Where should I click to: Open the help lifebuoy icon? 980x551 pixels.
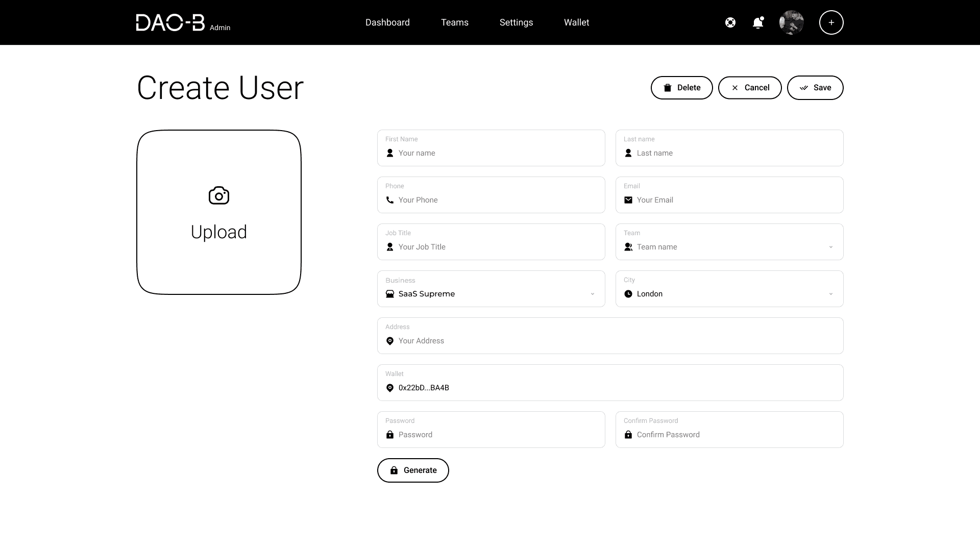pyautogui.click(x=730, y=22)
